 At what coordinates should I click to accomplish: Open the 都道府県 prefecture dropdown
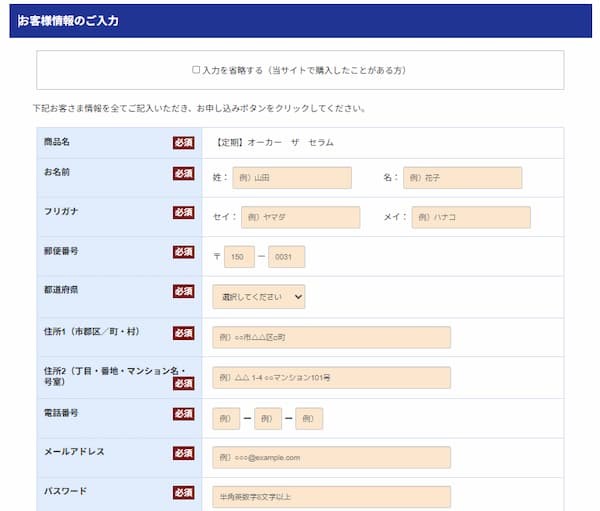258,297
